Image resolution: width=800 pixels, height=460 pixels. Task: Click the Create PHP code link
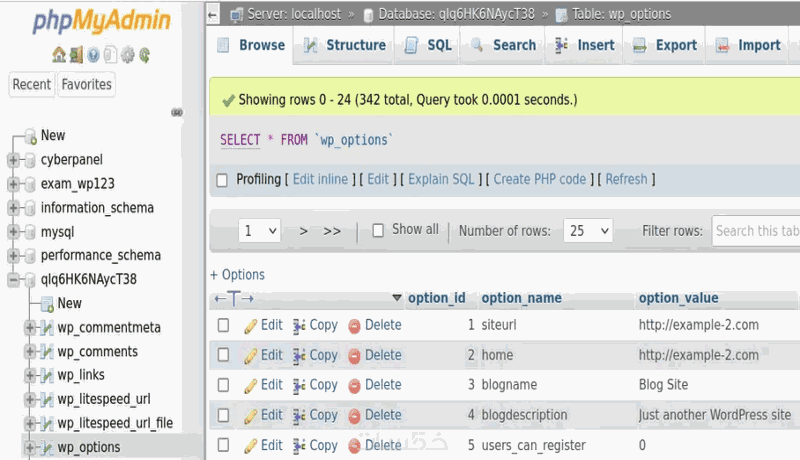coord(540,180)
